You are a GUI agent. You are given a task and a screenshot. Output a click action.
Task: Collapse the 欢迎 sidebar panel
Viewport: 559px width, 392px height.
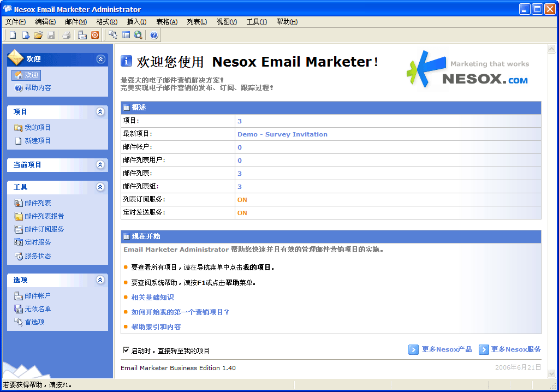100,59
